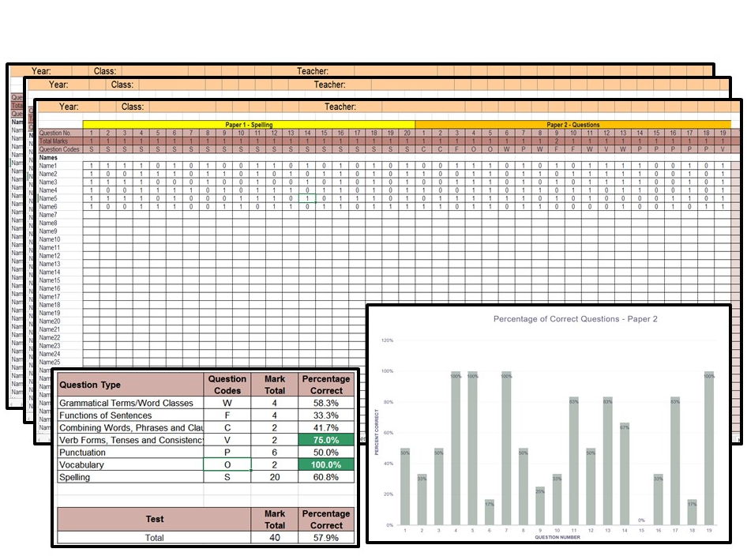Viewport: 747px width, 560px height.
Task: Click the total mark cell showing 40
Action: pyautogui.click(x=275, y=537)
